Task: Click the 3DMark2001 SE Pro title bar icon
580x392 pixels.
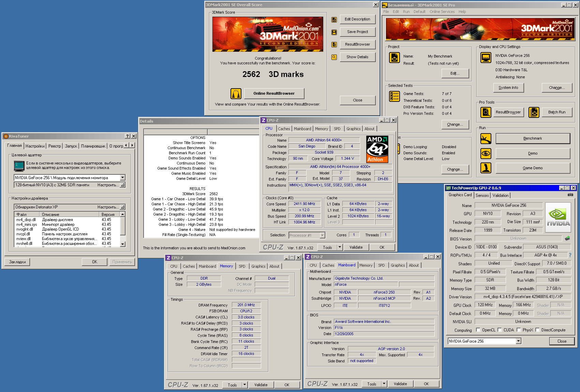Action: click(x=385, y=5)
